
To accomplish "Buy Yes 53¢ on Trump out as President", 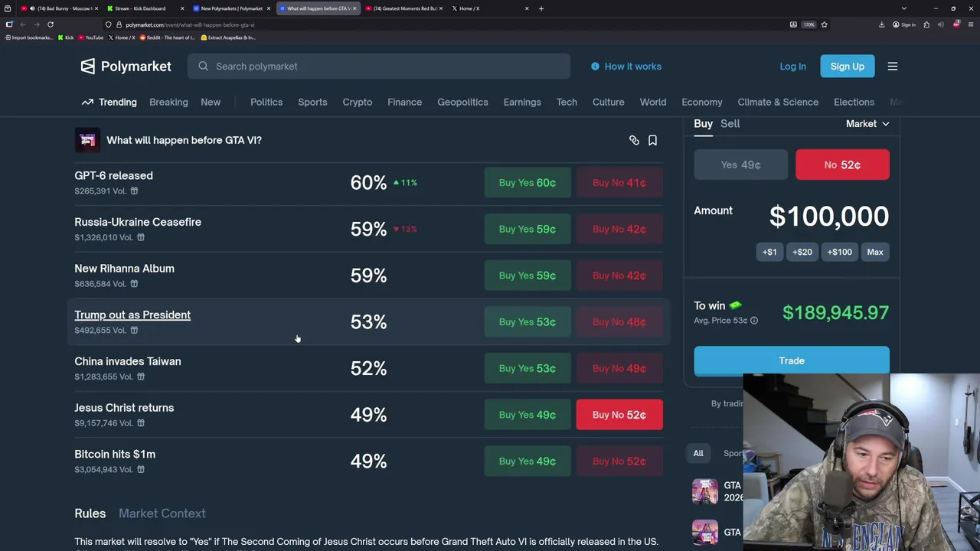I will (528, 321).
